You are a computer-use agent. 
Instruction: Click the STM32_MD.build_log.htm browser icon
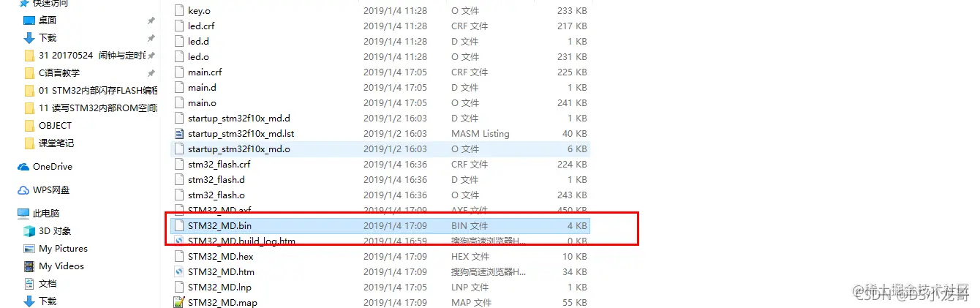(x=178, y=241)
